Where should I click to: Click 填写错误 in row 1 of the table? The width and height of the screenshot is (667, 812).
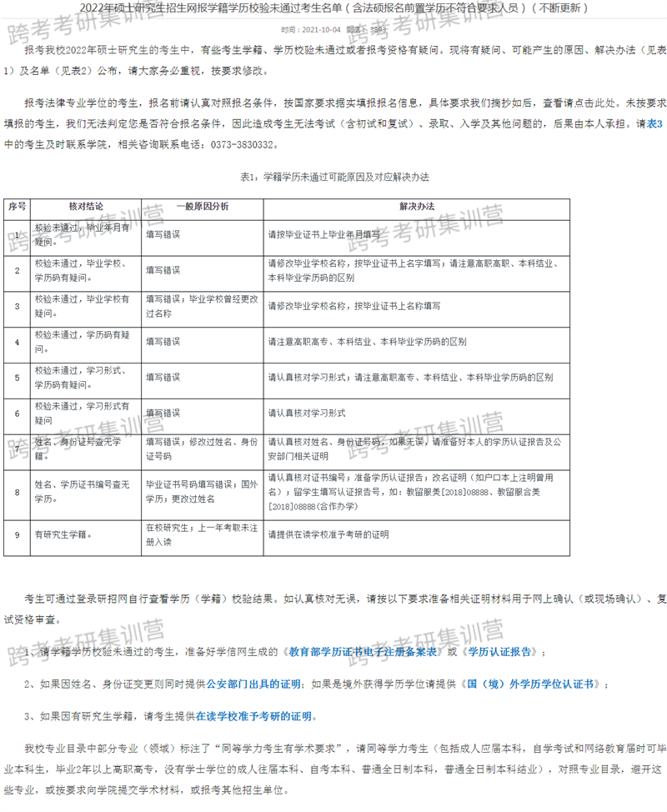pos(163,234)
